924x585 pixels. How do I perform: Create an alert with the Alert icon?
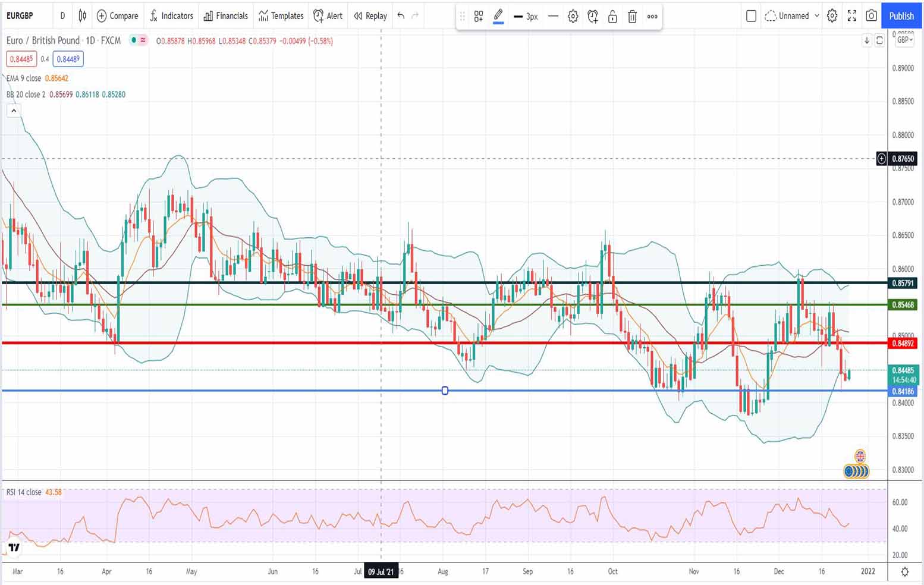(x=328, y=16)
